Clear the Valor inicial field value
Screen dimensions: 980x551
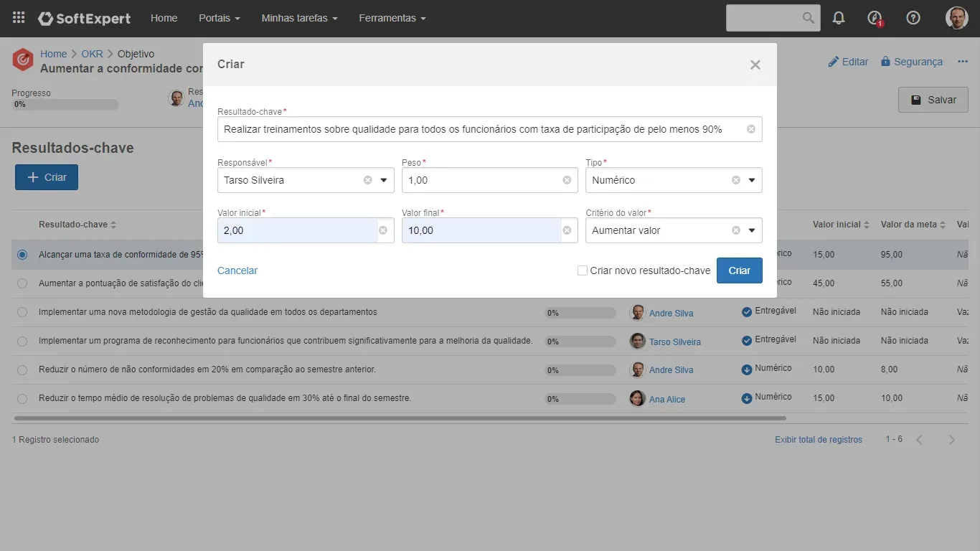[x=383, y=230]
